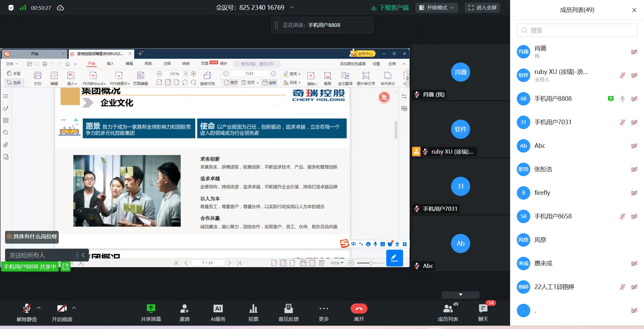The height and width of the screenshot is (329, 644).
Task: Click the security shield icon at top left
Action: (x=11, y=8)
